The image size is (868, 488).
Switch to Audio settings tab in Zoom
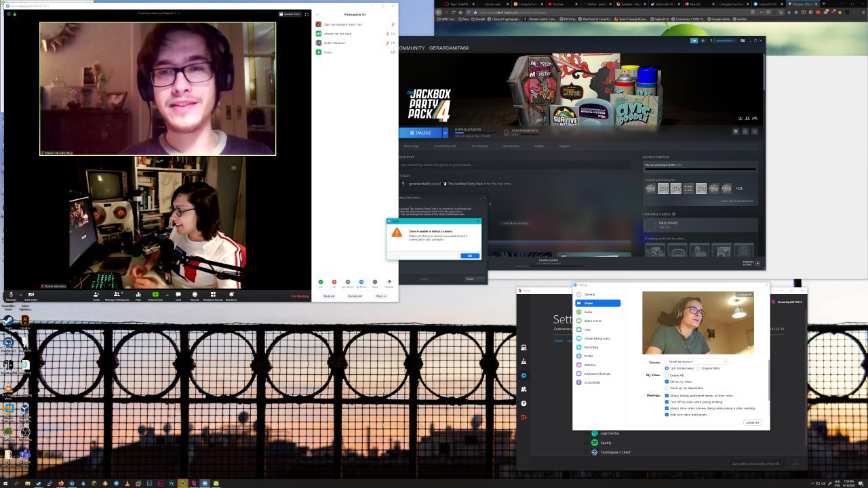click(x=588, y=312)
